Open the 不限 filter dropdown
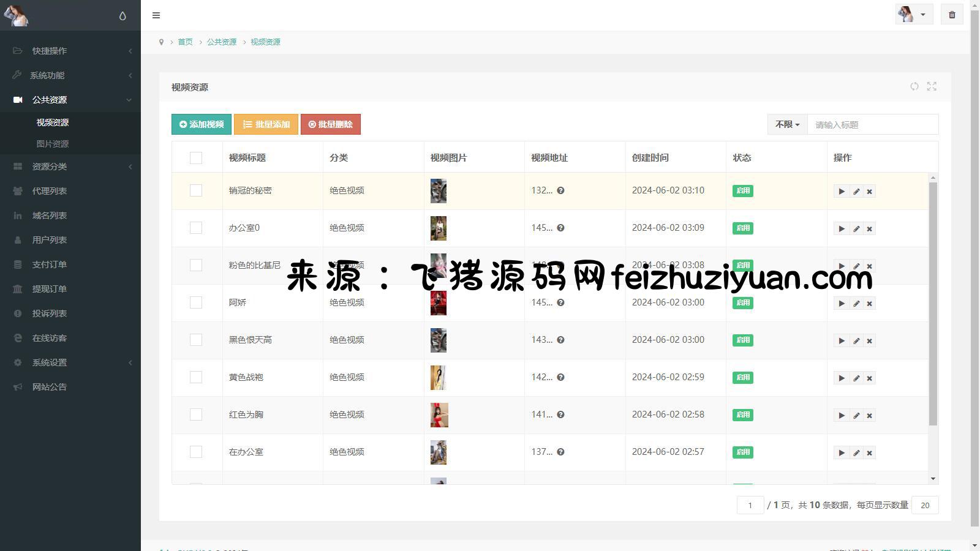980x551 pixels. coord(787,124)
